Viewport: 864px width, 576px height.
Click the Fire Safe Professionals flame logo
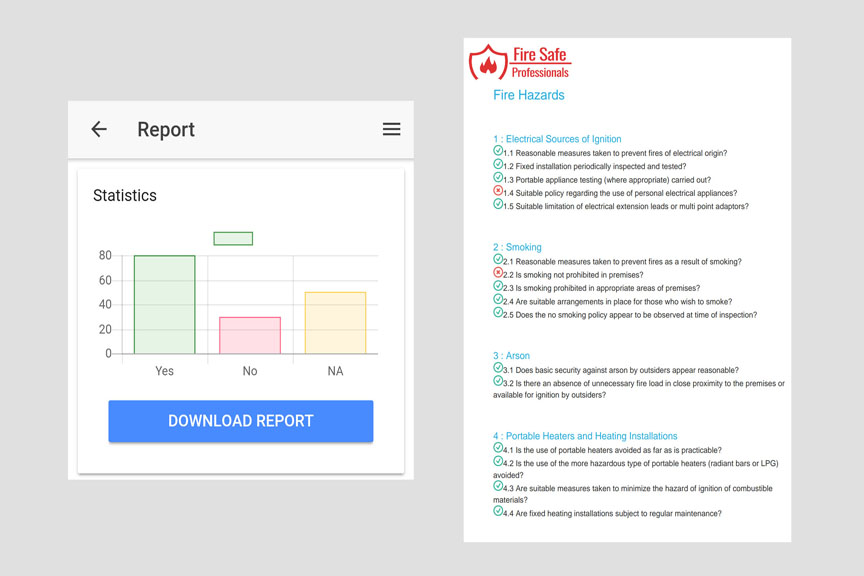pos(488,62)
